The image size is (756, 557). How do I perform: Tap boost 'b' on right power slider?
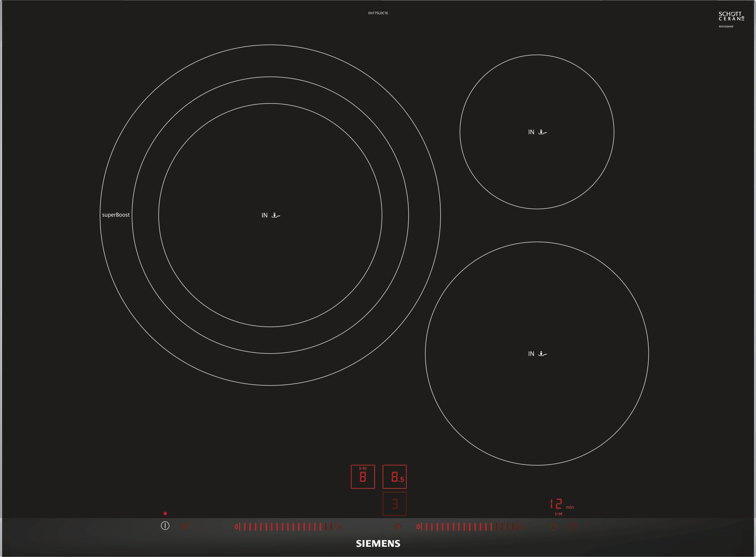coord(521,527)
